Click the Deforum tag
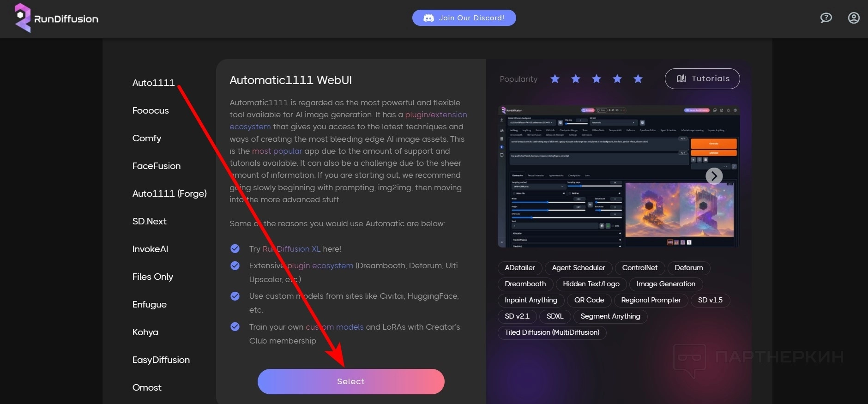868x404 pixels. (x=689, y=268)
